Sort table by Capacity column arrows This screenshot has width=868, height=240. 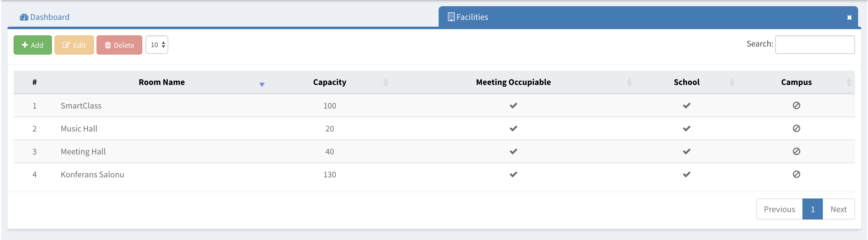pos(385,82)
